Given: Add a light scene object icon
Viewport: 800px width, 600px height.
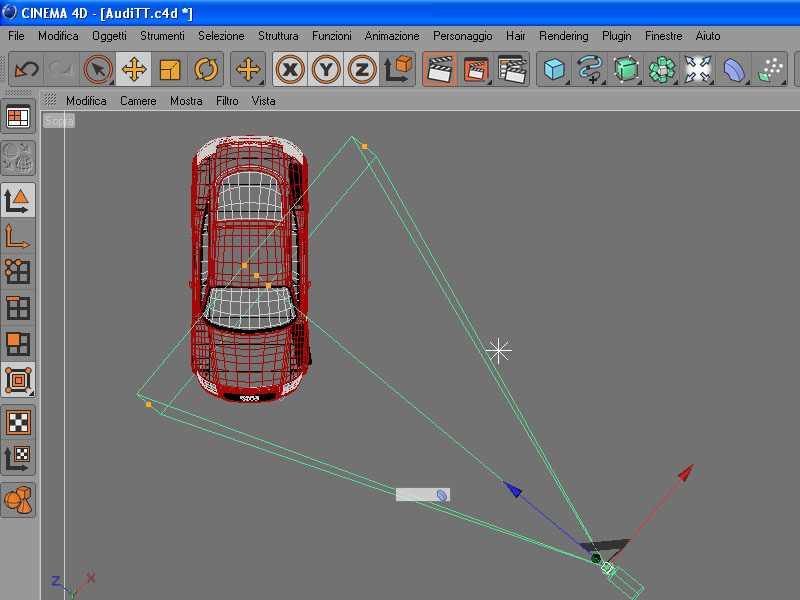Looking at the screenshot, I should click(697, 69).
